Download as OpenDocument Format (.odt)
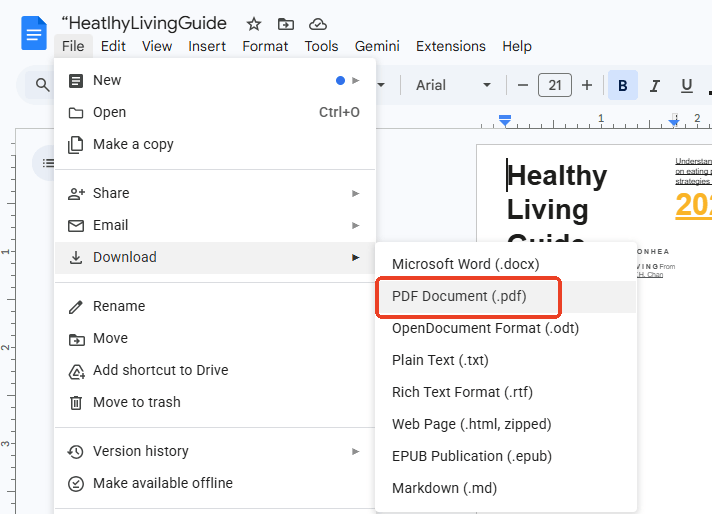This screenshot has width=712, height=514. pyautogui.click(x=506, y=328)
